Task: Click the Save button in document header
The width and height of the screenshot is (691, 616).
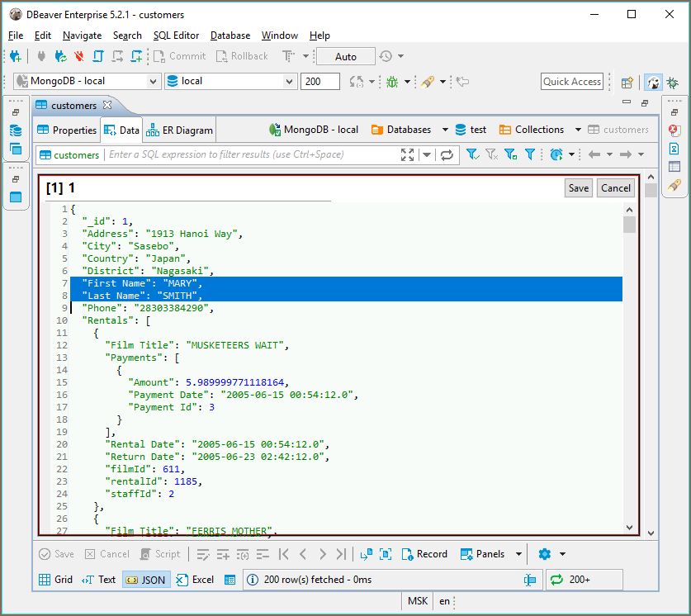Action: 579,187
